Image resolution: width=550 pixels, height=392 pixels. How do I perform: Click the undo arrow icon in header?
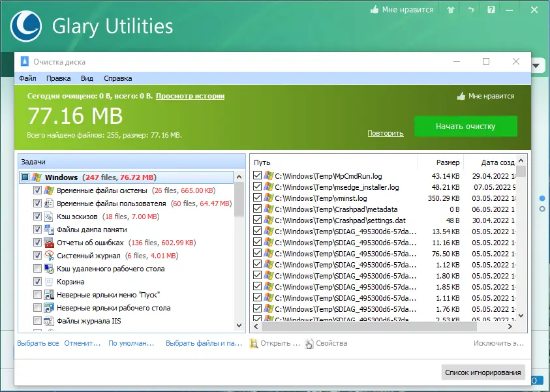(x=470, y=10)
